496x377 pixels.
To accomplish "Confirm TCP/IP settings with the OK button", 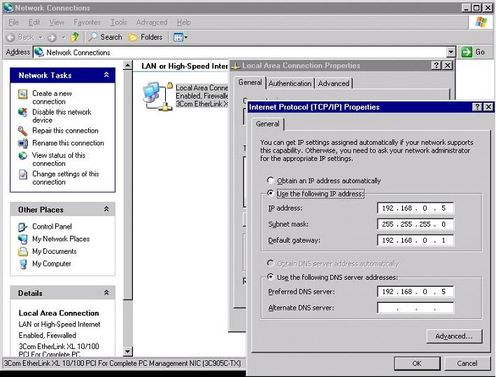I will click(x=417, y=363).
